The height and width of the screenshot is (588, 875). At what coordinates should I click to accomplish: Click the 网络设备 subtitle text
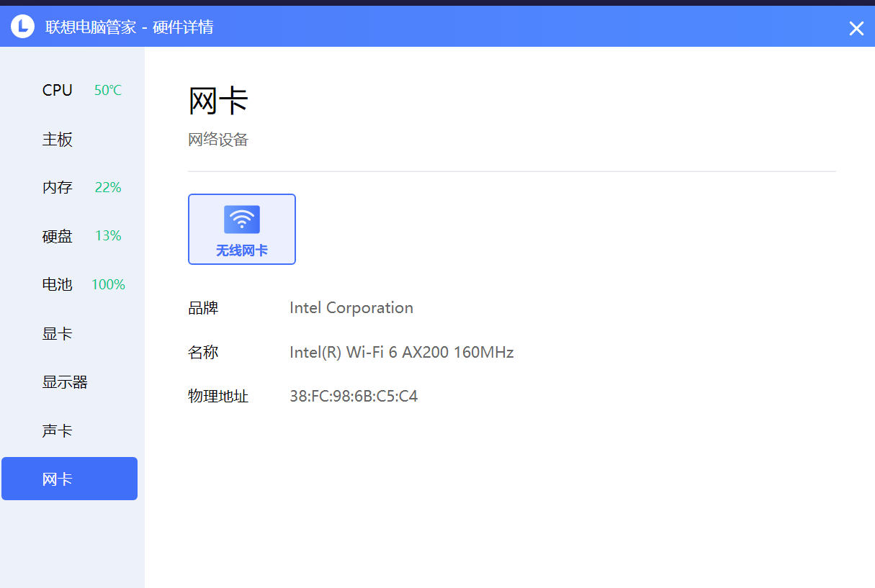(218, 140)
